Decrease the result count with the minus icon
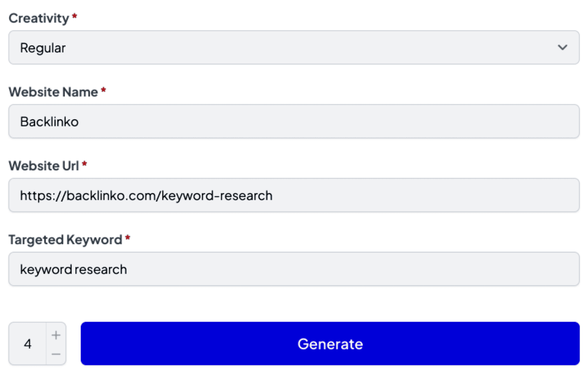The image size is (588, 372). [56, 354]
